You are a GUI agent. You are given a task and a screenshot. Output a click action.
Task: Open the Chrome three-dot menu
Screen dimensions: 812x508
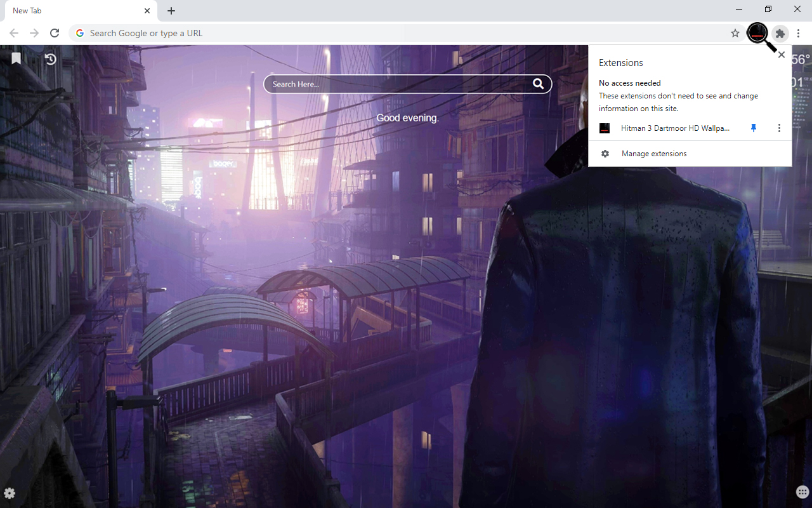(x=799, y=33)
